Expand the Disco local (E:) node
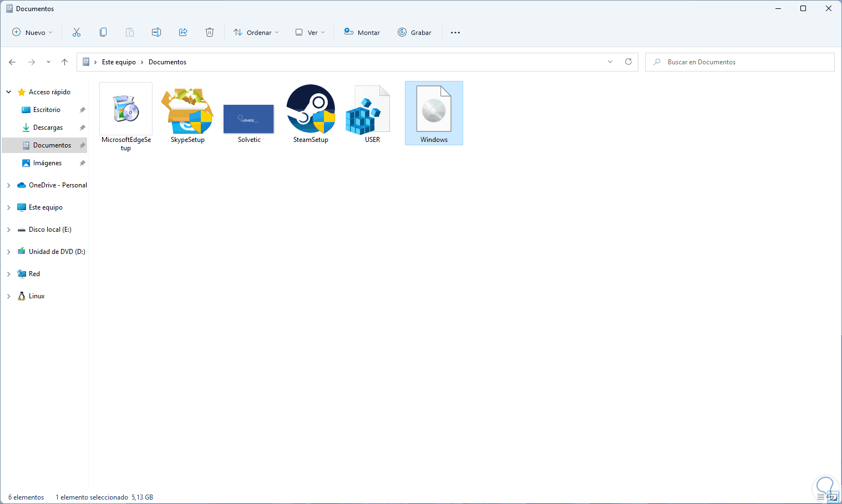The image size is (842, 504). (9, 230)
